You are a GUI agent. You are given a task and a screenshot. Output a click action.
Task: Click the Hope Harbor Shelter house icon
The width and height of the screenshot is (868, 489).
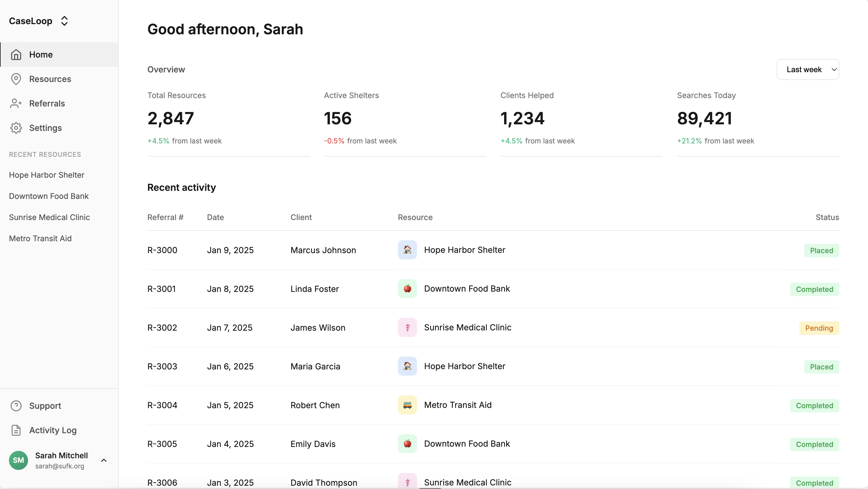tap(407, 250)
